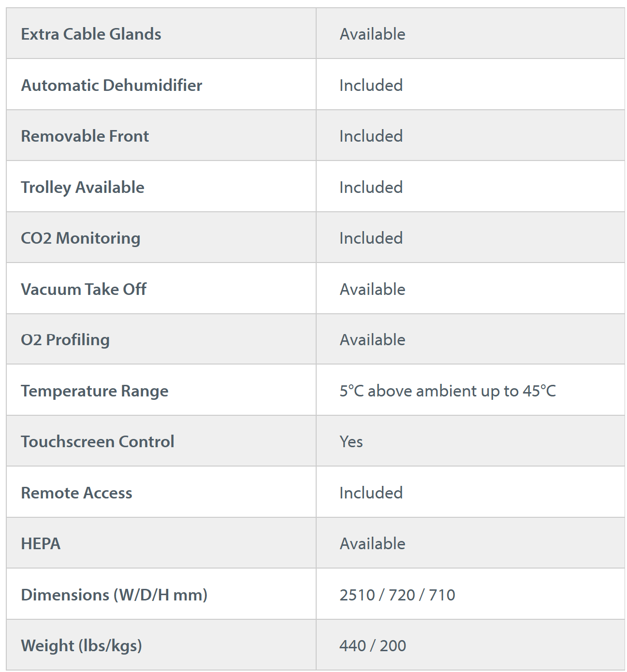Select the Extra Cable Glands label
627x672 pixels.
(x=91, y=34)
